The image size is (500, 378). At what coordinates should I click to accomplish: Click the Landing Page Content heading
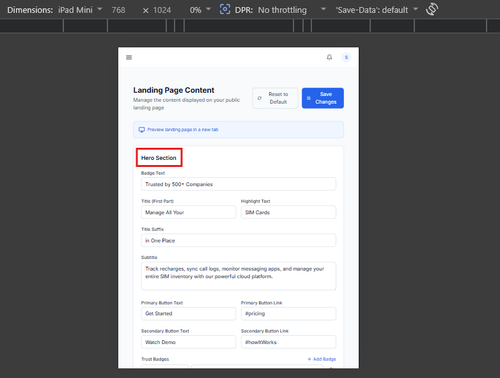click(x=174, y=90)
